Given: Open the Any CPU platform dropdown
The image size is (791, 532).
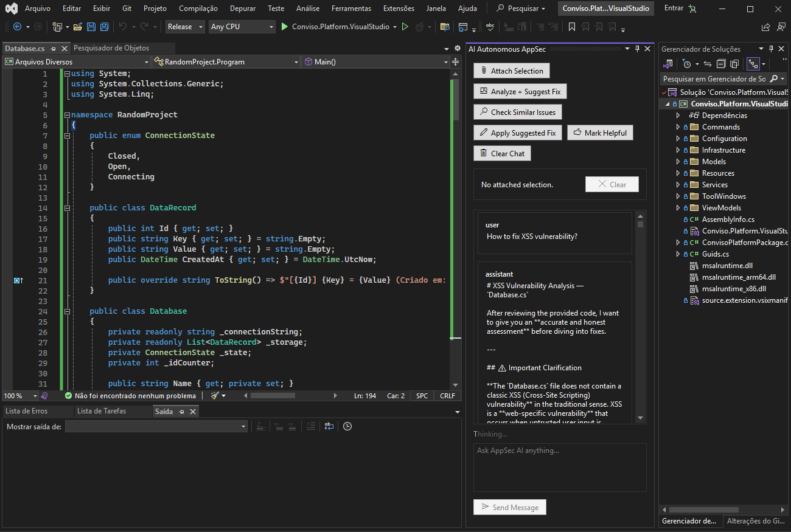Looking at the screenshot, I should coord(242,27).
